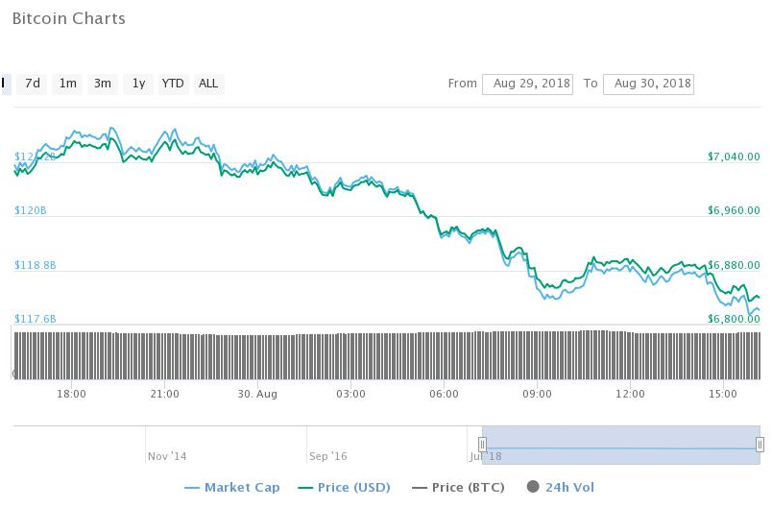Click the 24h Vol gray circle icon

point(533,488)
